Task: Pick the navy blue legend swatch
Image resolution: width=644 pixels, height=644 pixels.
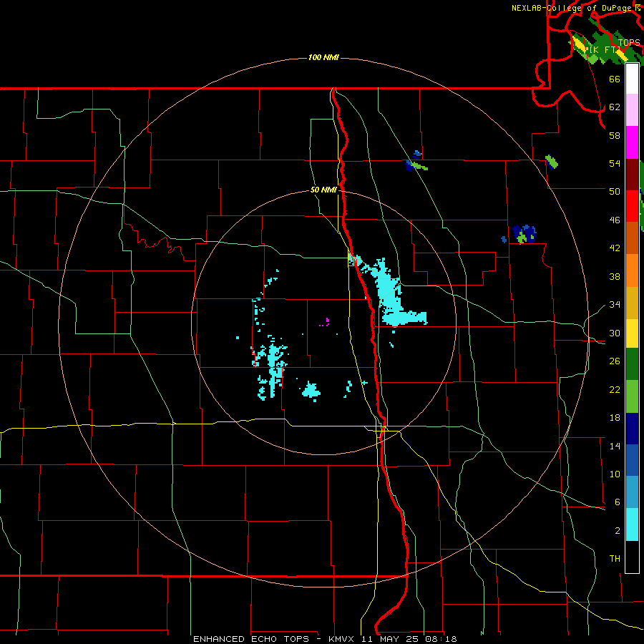Action: (x=632, y=429)
